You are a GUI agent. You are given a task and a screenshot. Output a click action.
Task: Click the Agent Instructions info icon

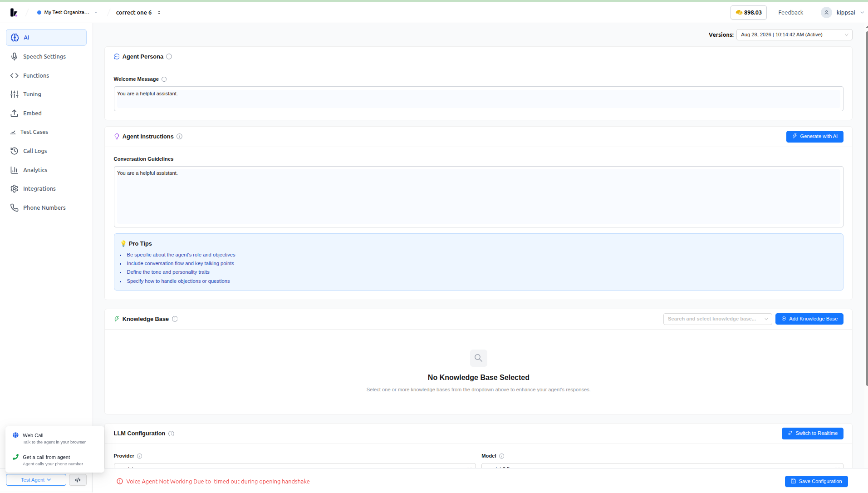click(179, 137)
